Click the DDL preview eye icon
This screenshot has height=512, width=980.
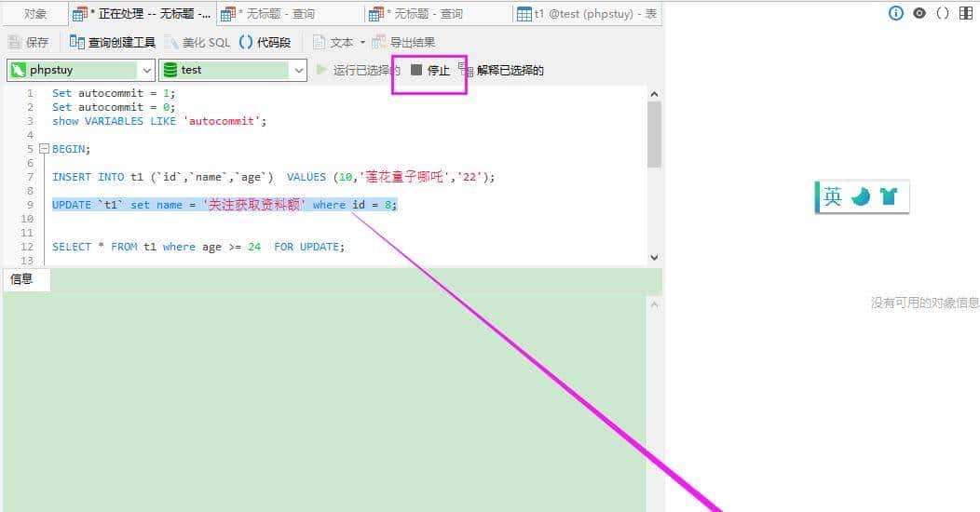click(919, 13)
